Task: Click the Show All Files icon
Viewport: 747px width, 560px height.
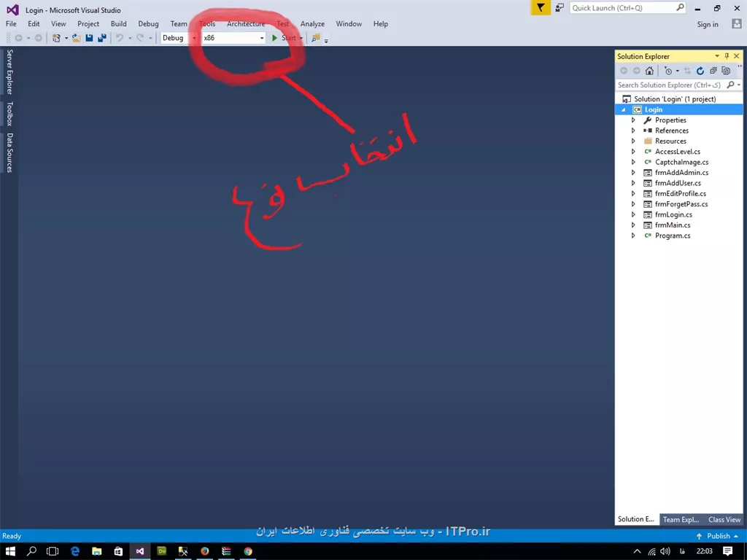Action: pos(726,71)
